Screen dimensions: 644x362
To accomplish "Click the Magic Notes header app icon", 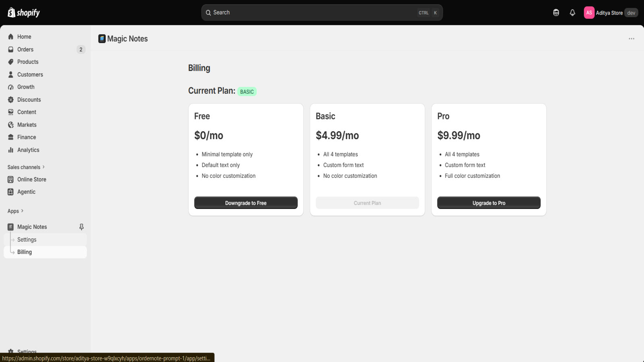I will (102, 39).
